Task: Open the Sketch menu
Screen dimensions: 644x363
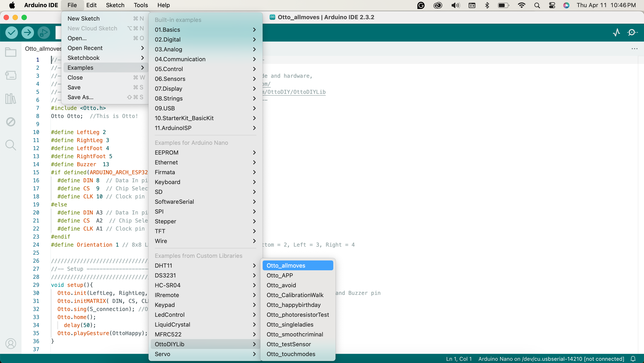Action: (115, 5)
